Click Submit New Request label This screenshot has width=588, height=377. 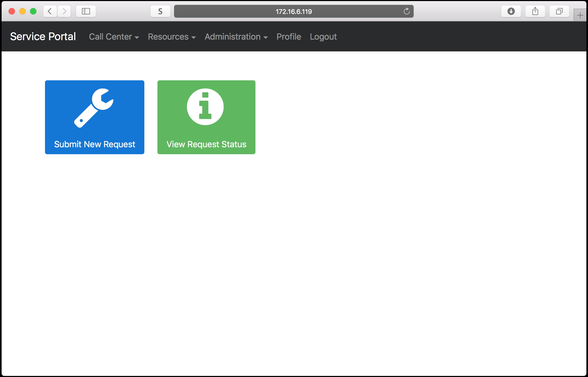(x=95, y=144)
